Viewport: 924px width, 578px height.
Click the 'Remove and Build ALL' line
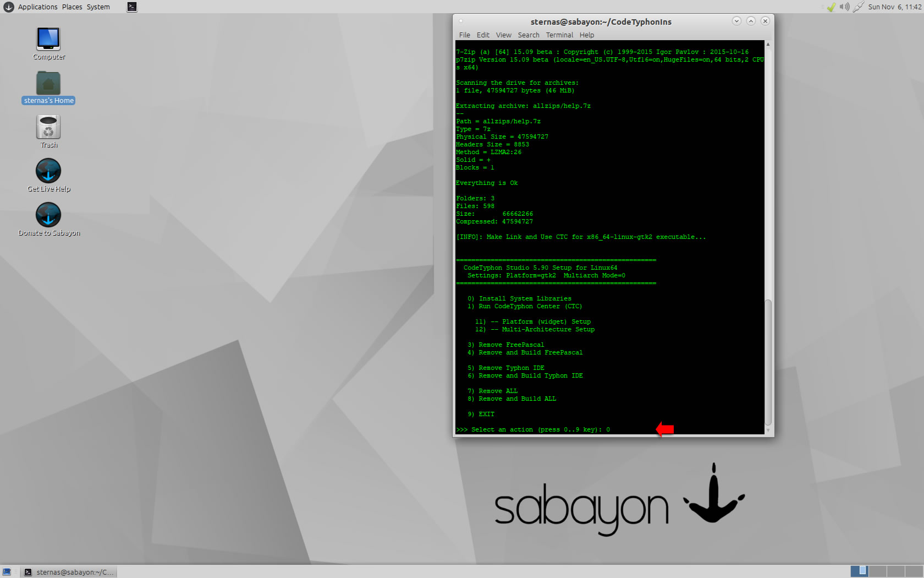click(512, 399)
